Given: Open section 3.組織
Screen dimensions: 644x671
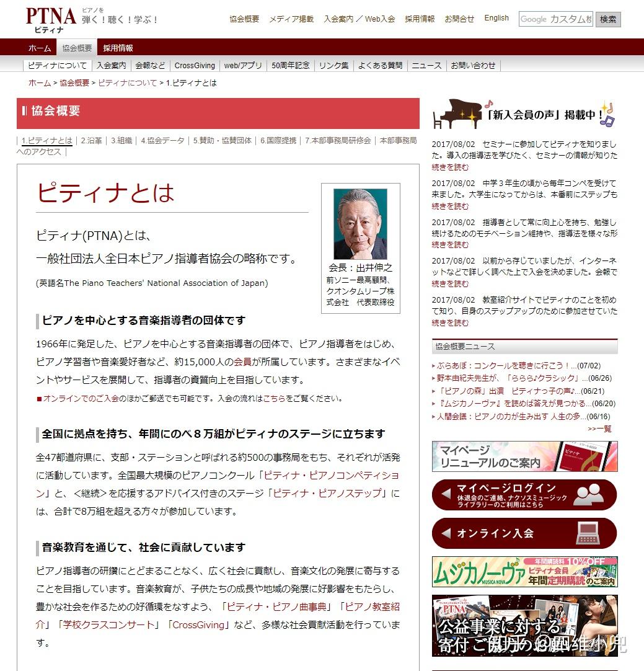Looking at the screenshot, I should pos(121,140).
